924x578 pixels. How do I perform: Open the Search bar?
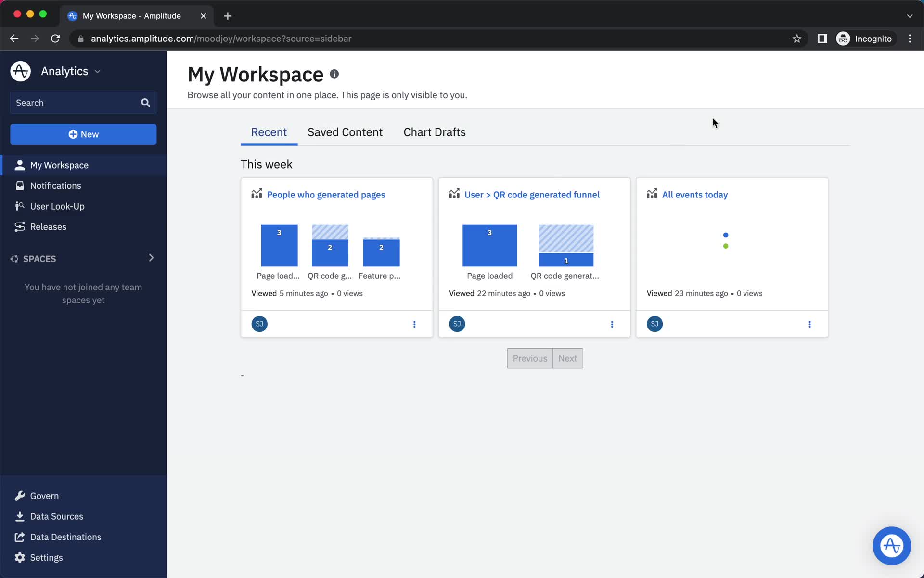pos(83,103)
